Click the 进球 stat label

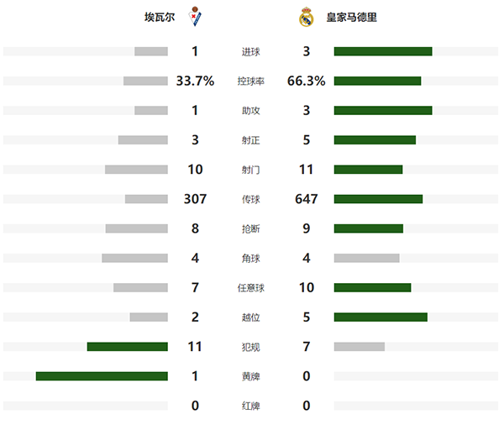click(250, 52)
